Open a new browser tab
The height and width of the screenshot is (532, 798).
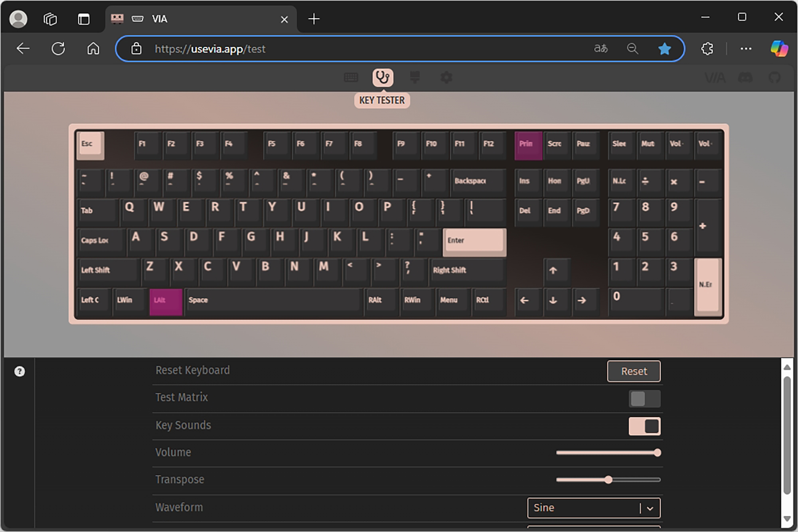click(314, 19)
